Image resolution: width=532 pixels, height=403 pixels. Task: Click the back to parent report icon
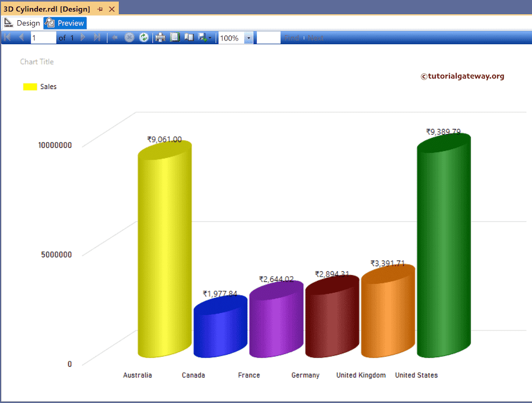click(x=114, y=37)
